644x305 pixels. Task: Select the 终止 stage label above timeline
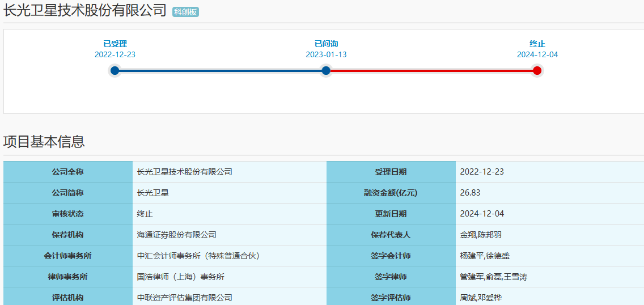537,44
